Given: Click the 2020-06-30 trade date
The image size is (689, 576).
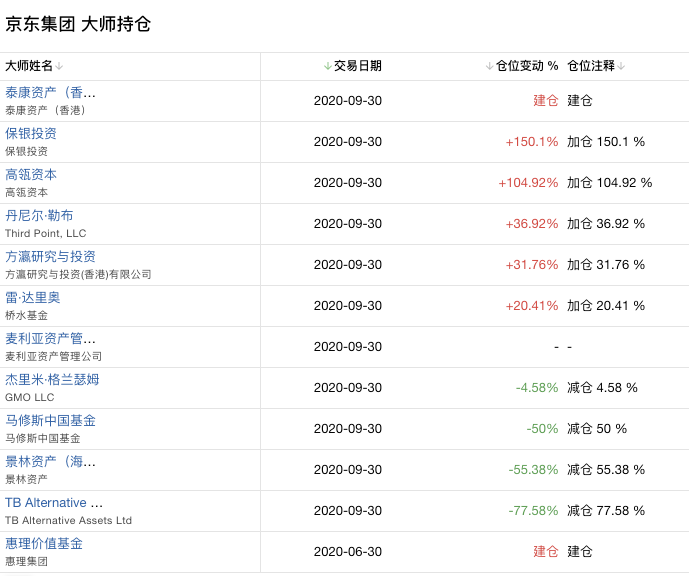Looking at the screenshot, I should click(x=348, y=551).
